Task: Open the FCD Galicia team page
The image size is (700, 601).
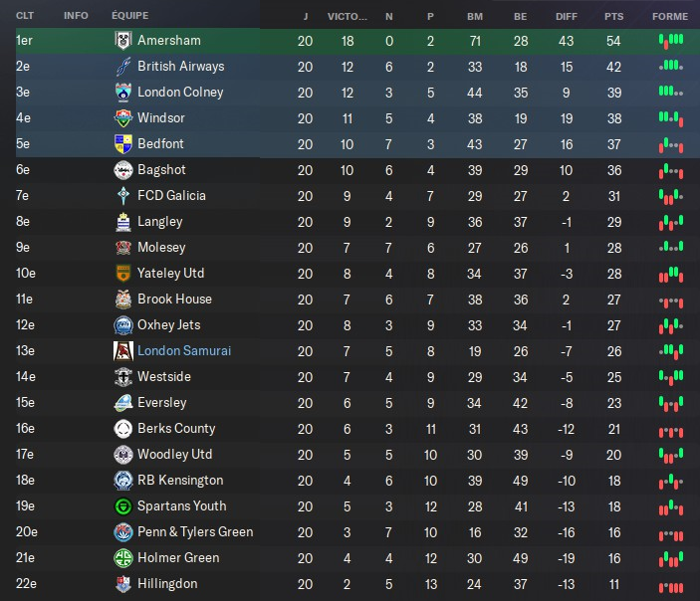Action: [171, 196]
